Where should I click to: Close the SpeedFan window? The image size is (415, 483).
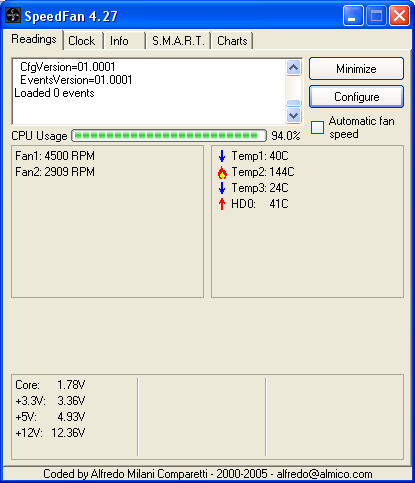[399, 16]
